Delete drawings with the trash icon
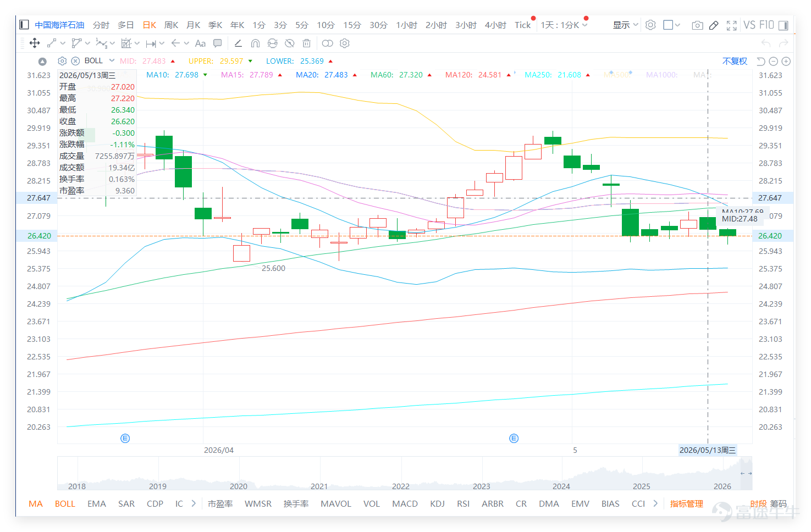This screenshot has height=532, width=811. click(x=307, y=43)
